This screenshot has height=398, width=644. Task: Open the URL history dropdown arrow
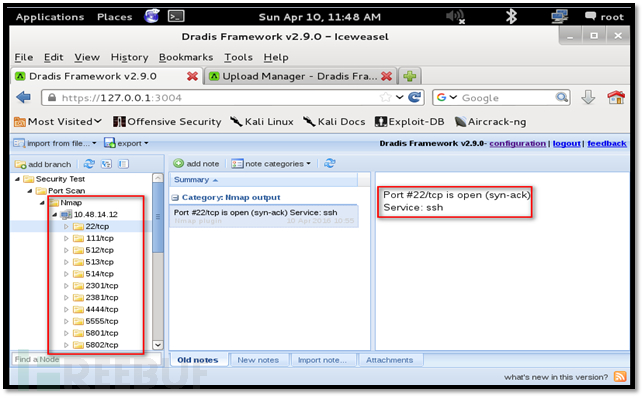coord(400,97)
